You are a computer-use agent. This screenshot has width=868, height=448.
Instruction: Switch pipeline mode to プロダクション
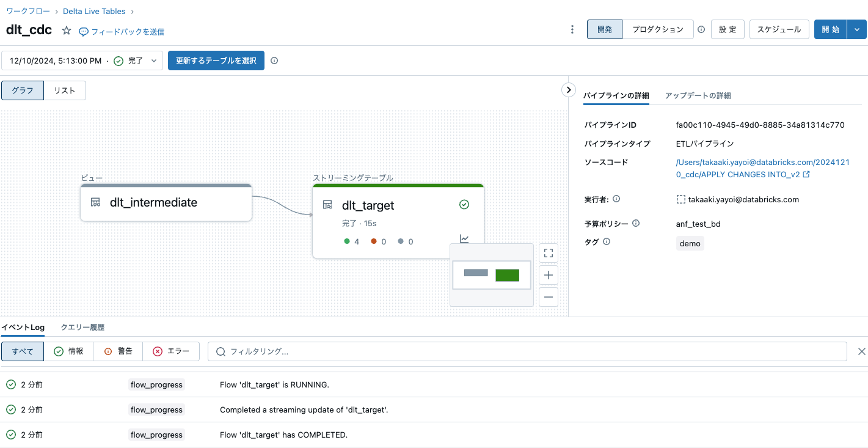pyautogui.click(x=658, y=29)
